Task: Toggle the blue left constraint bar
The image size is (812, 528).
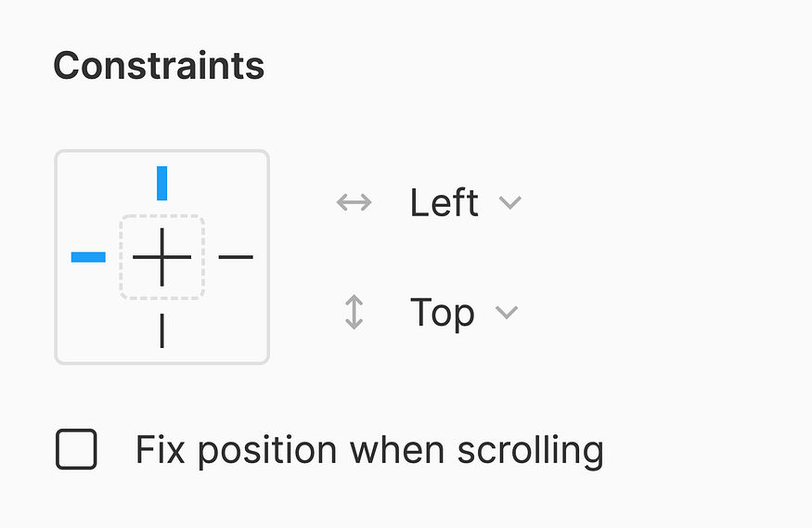Action: coord(88,257)
